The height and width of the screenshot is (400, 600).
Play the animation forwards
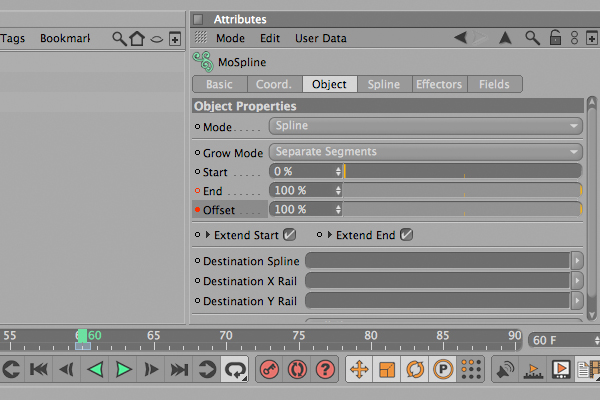[x=123, y=370]
